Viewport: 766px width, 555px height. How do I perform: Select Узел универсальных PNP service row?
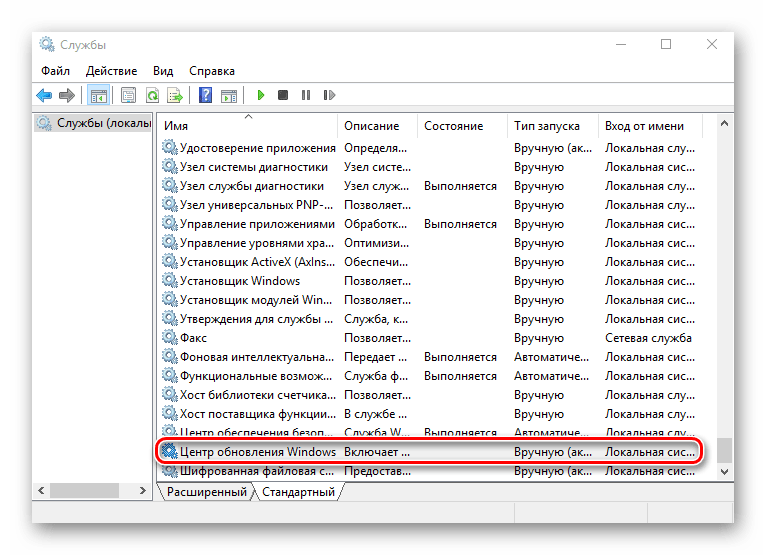[430, 205]
